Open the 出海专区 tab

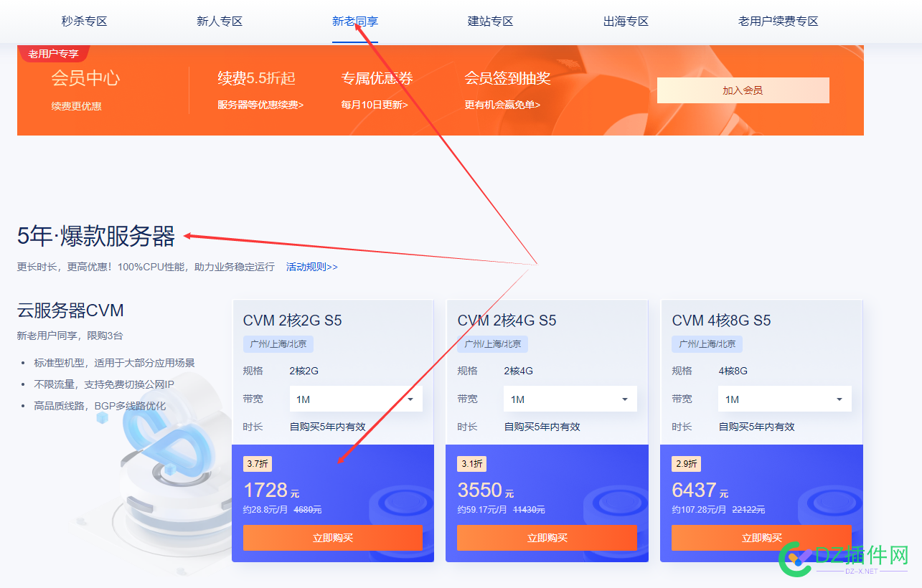click(626, 22)
